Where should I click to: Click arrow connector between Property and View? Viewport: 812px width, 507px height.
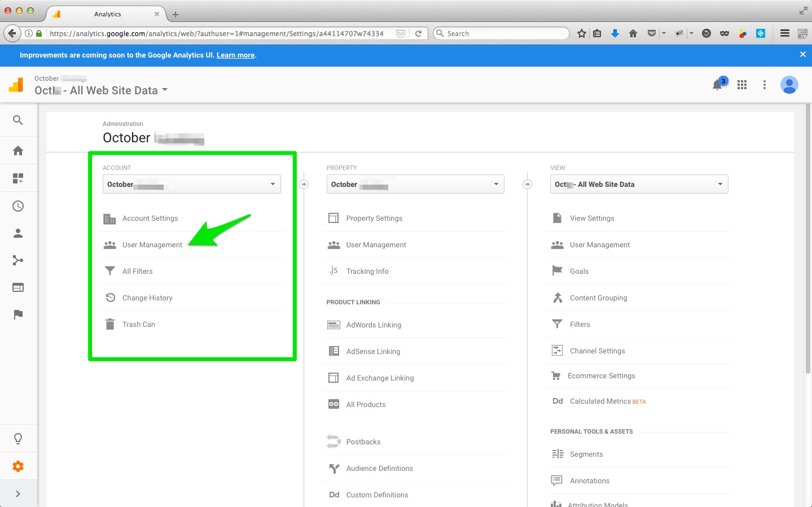tap(527, 185)
